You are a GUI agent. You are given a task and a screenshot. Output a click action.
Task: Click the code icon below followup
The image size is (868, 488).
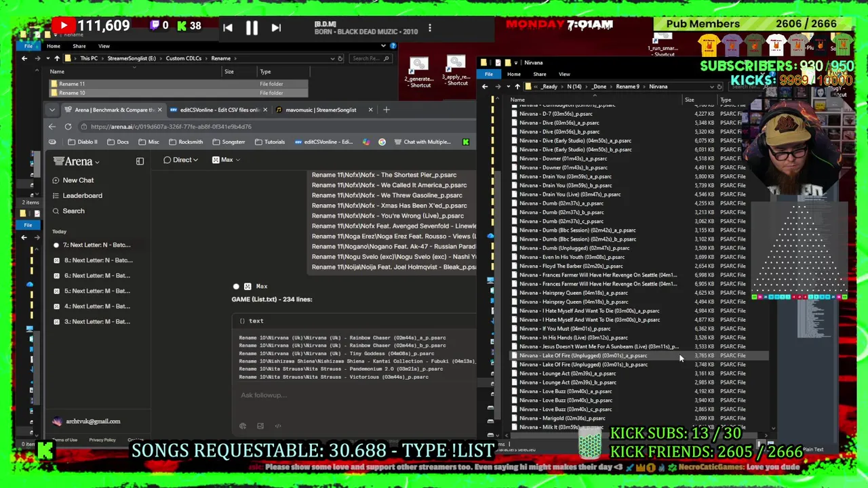point(278,426)
